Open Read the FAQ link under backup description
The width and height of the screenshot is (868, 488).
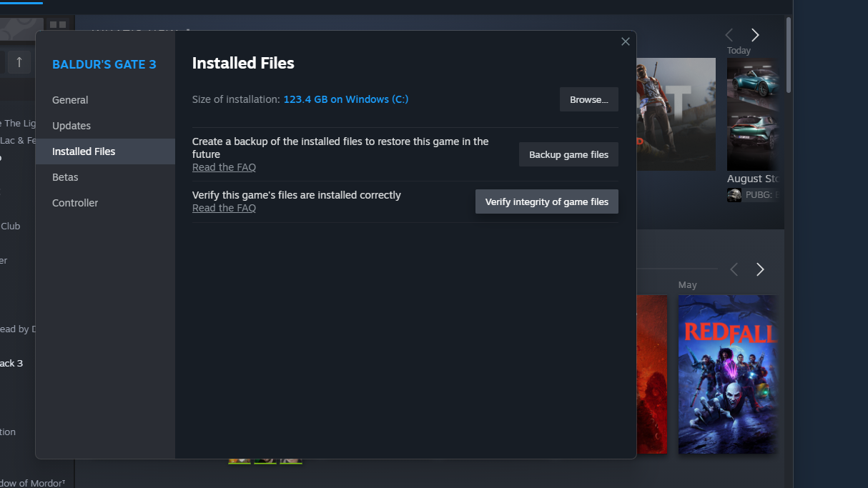[224, 167]
